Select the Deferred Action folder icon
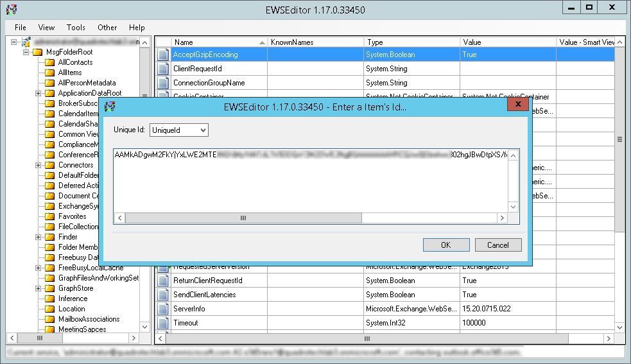 49,186
